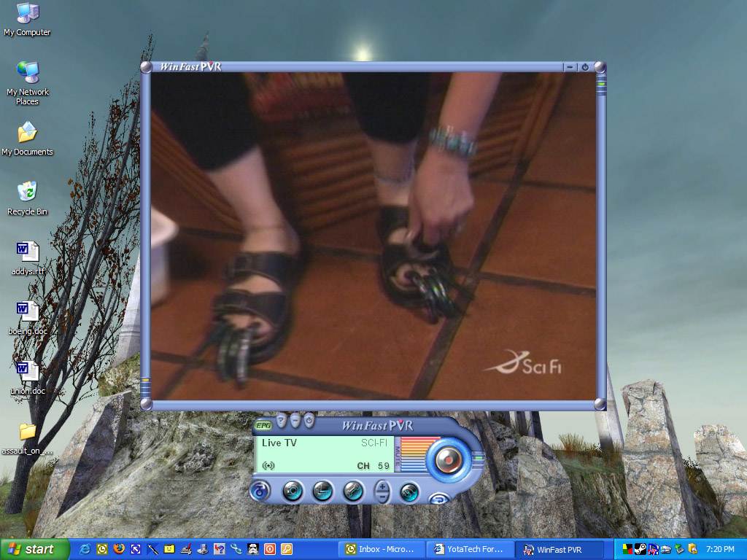This screenshot has width=747, height=560.
Task: Click the WinFast TV tray icon
Action: (654, 549)
